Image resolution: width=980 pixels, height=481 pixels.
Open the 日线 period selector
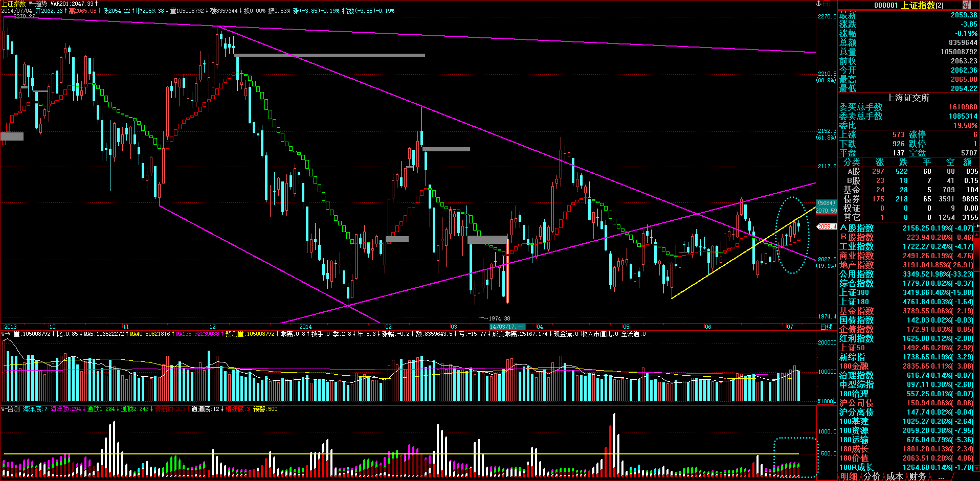coord(826,327)
